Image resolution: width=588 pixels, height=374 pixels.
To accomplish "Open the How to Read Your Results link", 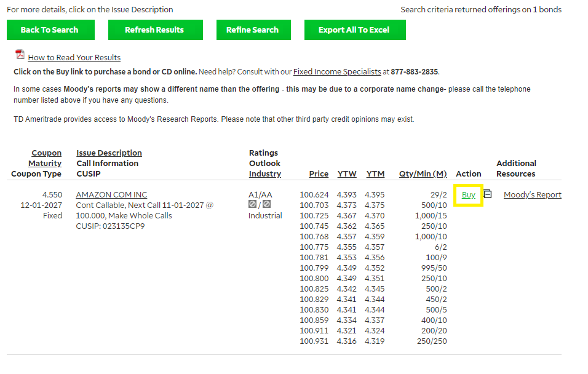I will 74,57.
